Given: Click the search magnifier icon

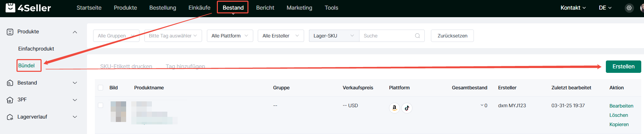Looking at the screenshot, I should click(x=418, y=36).
